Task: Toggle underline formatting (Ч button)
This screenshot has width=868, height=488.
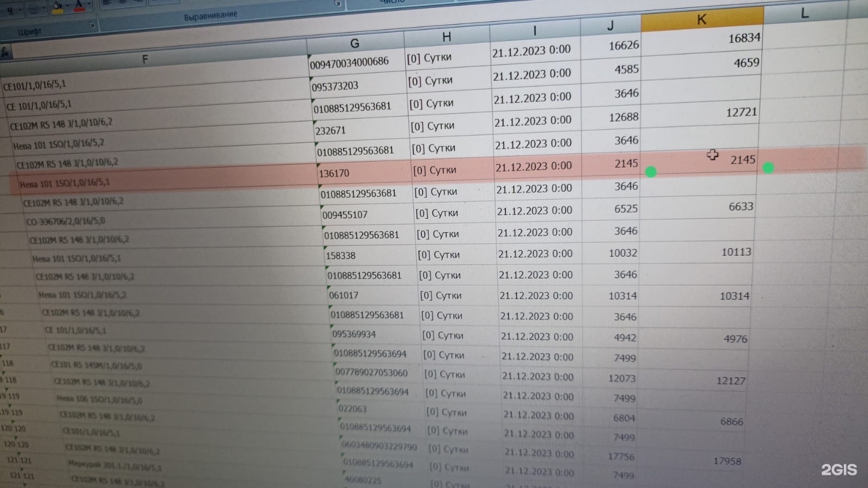Action: click(10, 10)
